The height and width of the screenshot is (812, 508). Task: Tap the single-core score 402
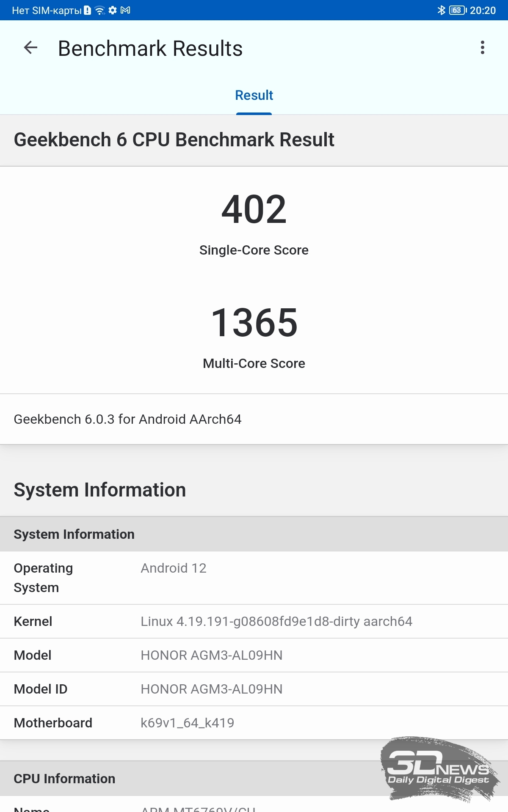click(x=254, y=209)
